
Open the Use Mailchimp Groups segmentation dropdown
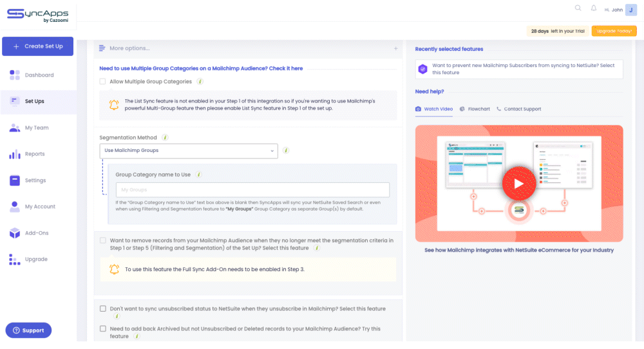[189, 151]
